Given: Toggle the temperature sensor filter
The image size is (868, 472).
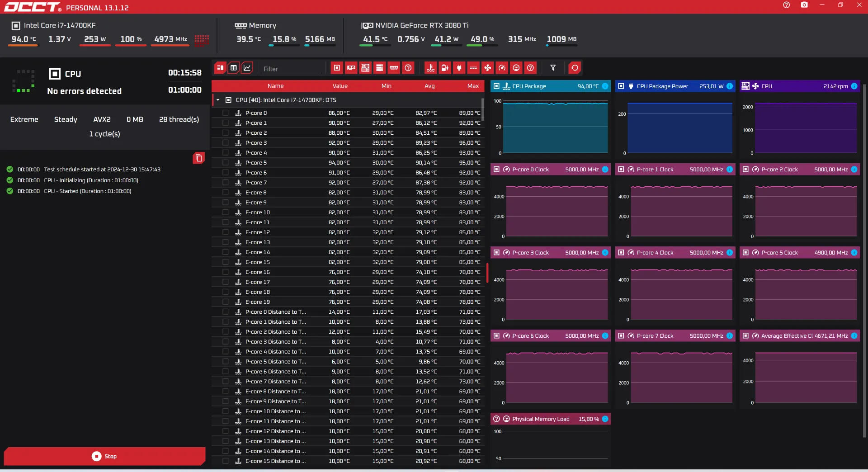Looking at the screenshot, I should tap(430, 68).
